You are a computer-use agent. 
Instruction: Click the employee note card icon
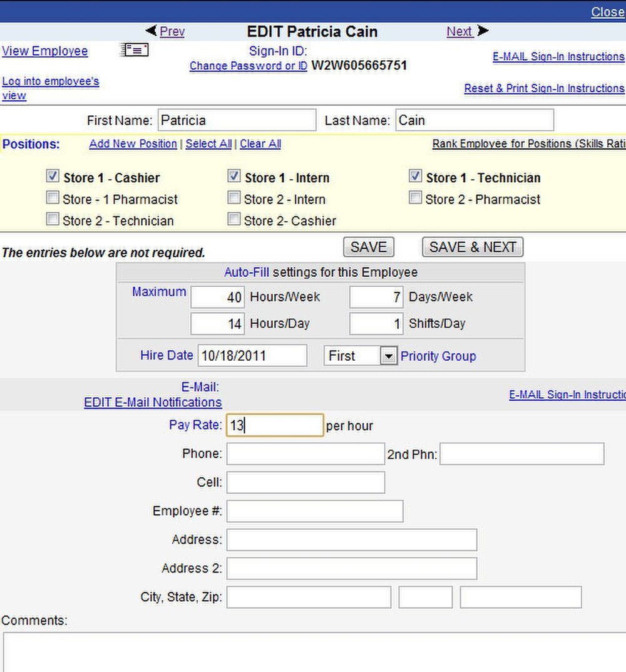pyautogui.click(x=134, y=50)
